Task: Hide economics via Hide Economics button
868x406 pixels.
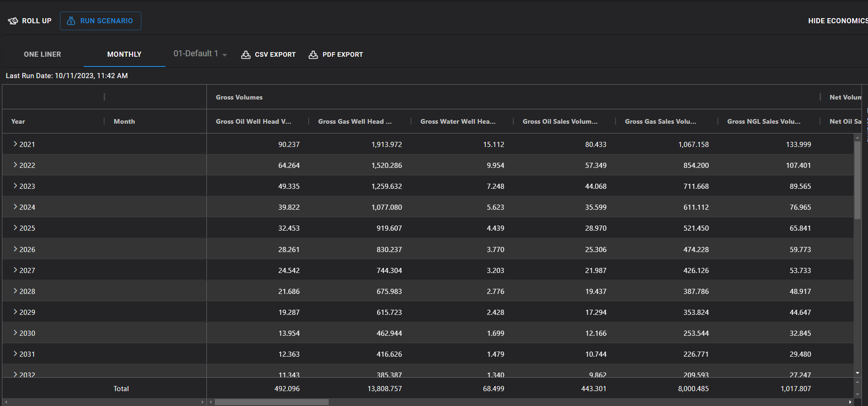Action: (838, 21)
